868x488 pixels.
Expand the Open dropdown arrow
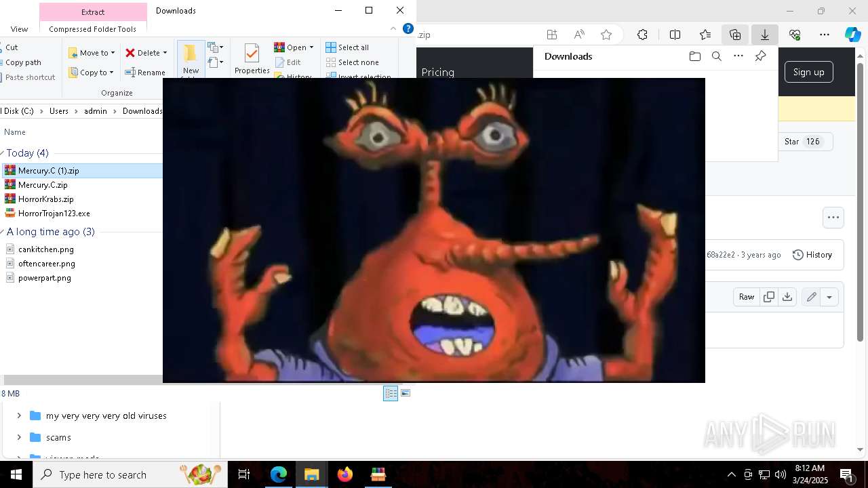point(311,47)
